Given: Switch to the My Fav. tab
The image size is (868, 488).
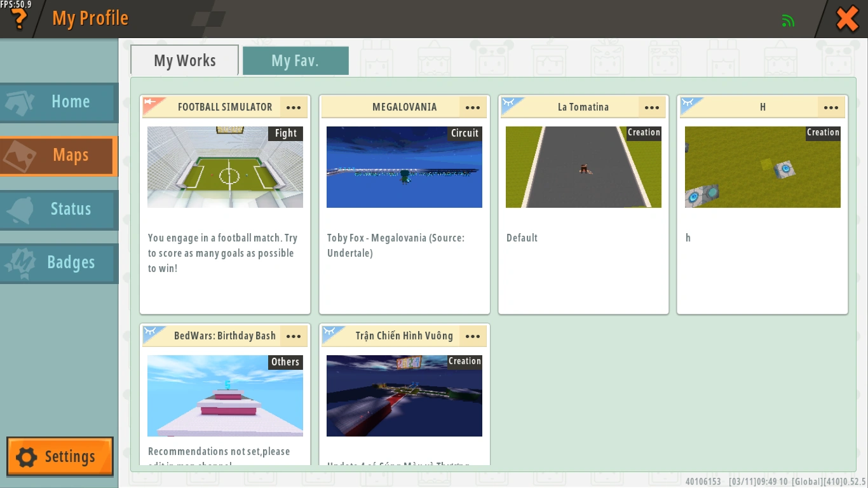Looking at the screenshot, I should coord(295,61).
